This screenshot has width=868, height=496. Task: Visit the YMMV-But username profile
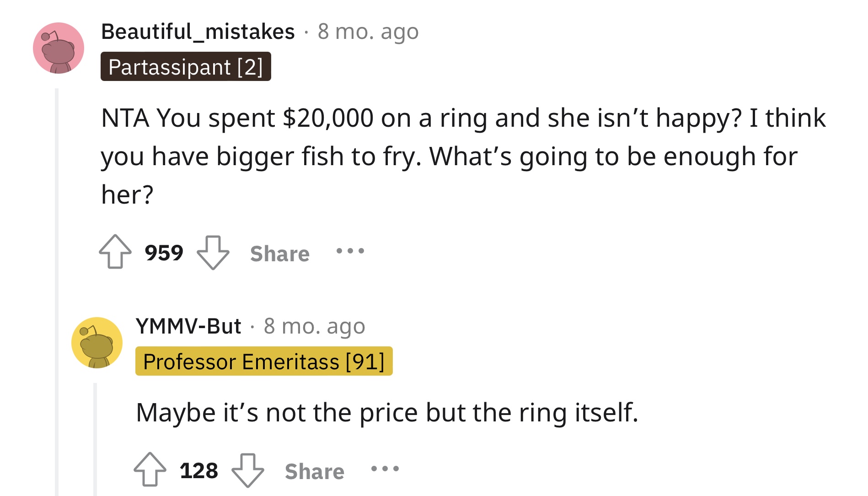(188, 326)
